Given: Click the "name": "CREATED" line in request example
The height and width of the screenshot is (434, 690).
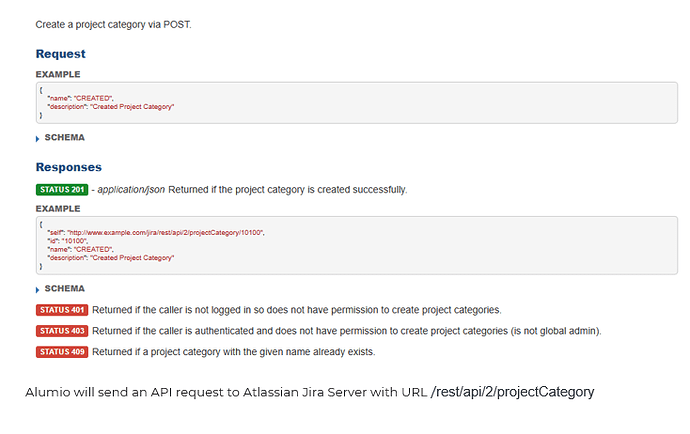Looking at the screenshot, I should point(81,98).
